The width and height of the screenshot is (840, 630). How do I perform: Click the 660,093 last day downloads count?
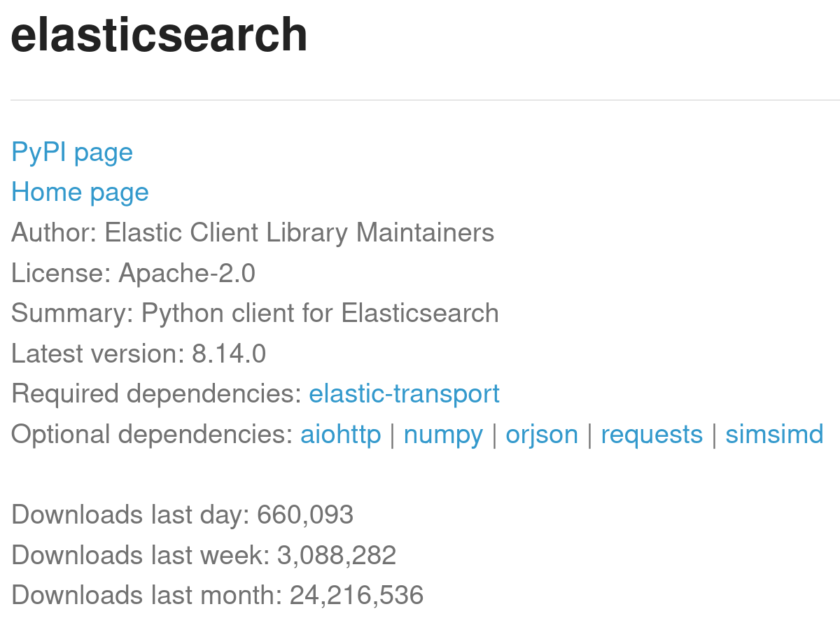point(305,515)
